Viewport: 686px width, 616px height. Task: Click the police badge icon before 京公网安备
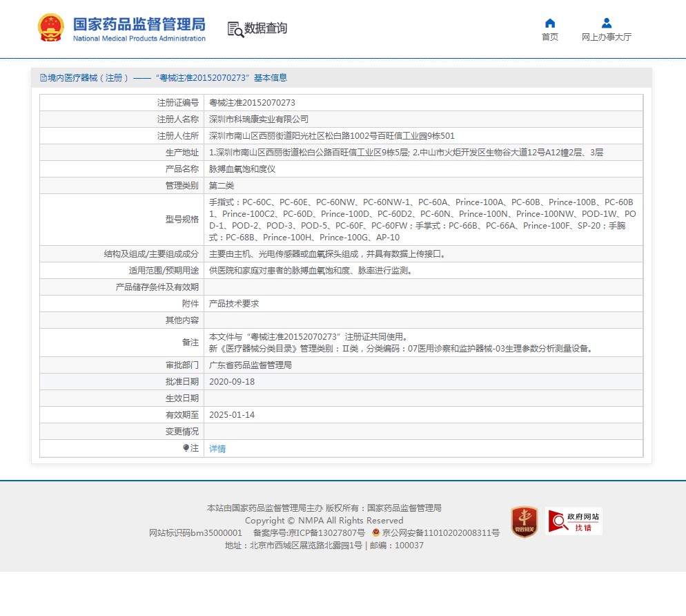point(376,532)
